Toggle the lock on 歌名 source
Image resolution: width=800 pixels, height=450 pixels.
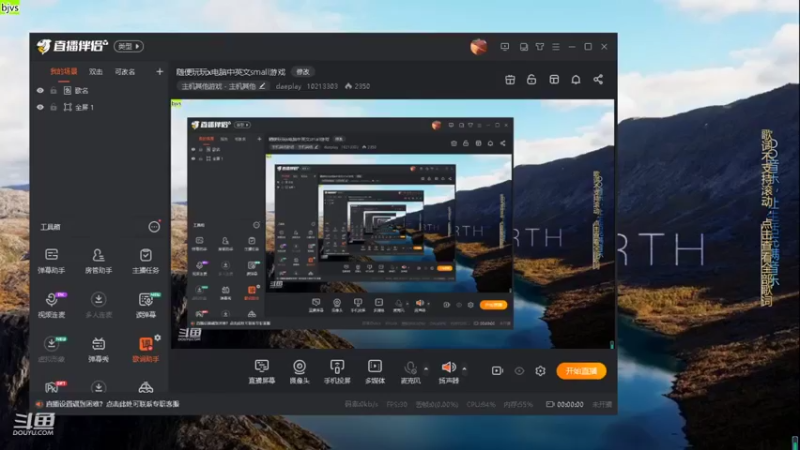(54, 90)
